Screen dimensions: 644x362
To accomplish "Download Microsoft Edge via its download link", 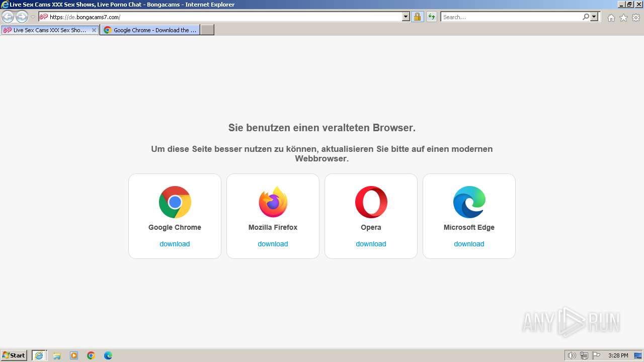I will tap(469, 244).
